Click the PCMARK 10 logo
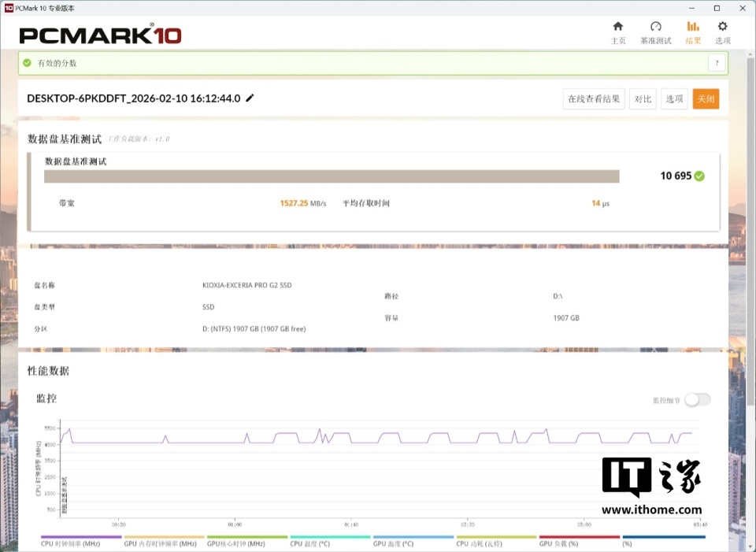 100,35
